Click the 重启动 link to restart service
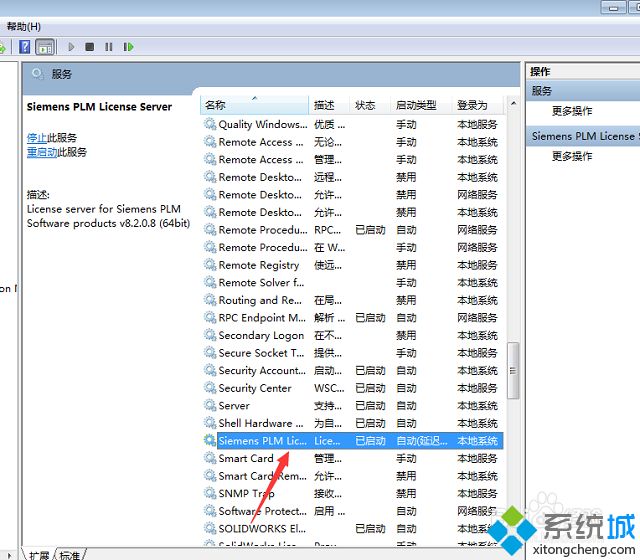The width and height of the screenshot is (640, 560). (42, 152)
